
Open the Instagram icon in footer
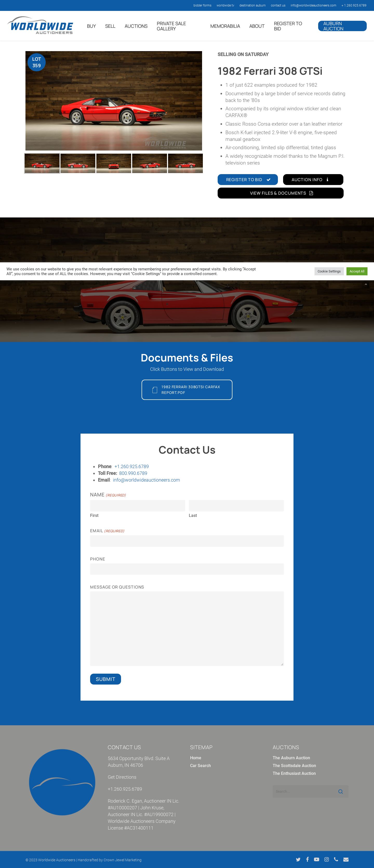coord(326,859)
